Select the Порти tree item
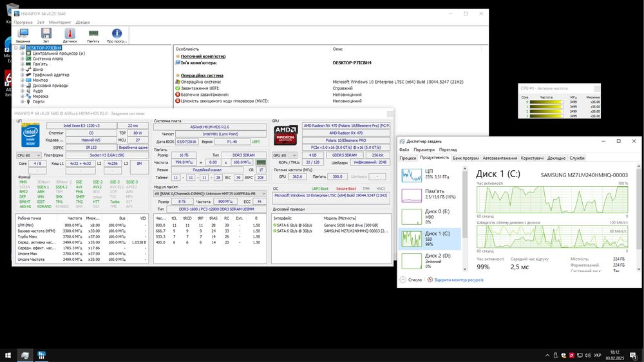Viewport: 644px width, 362px height. click(38, 102)
